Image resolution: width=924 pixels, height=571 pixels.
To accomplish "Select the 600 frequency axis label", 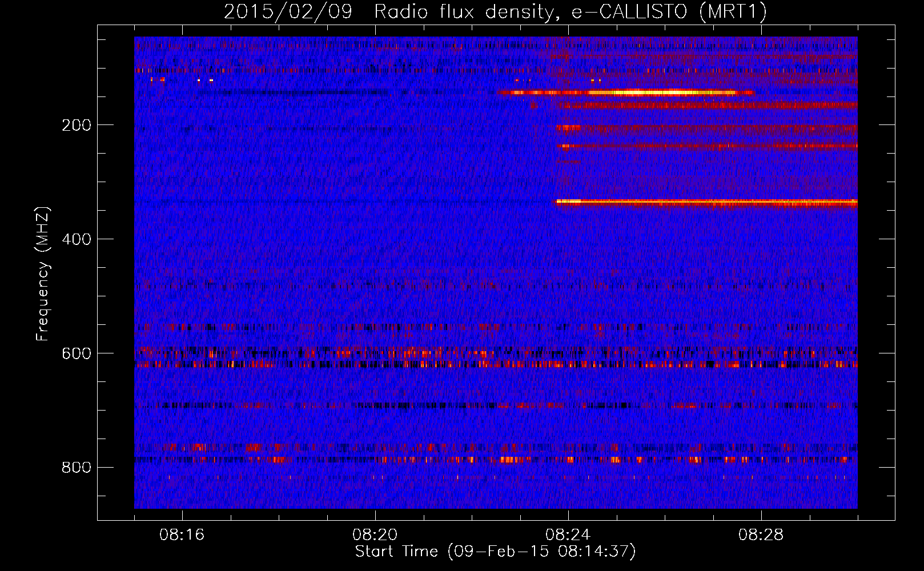I will click(77, 353).
